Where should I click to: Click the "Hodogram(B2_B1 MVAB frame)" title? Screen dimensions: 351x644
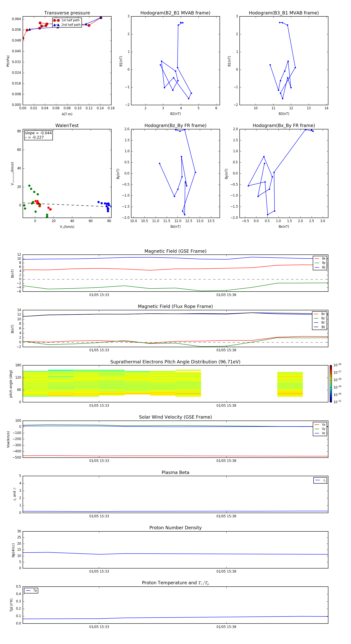175,13
